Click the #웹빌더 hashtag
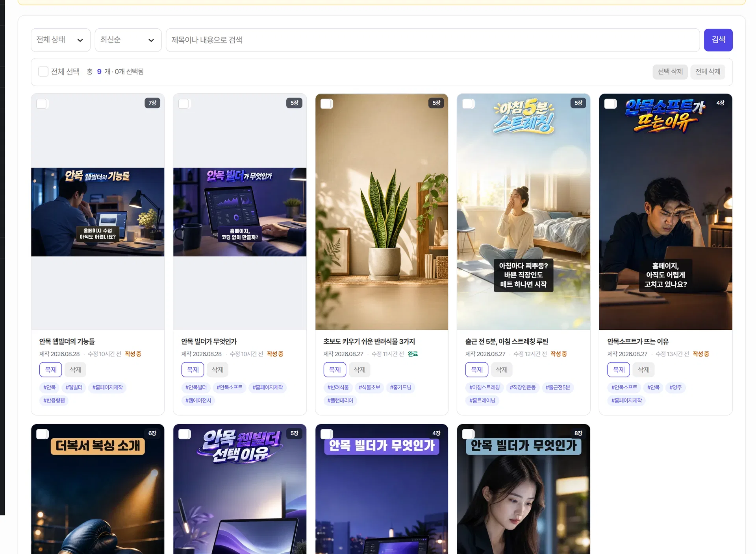Image resolution: width=756 pixels, height=554 pixels. coord(74,388)
